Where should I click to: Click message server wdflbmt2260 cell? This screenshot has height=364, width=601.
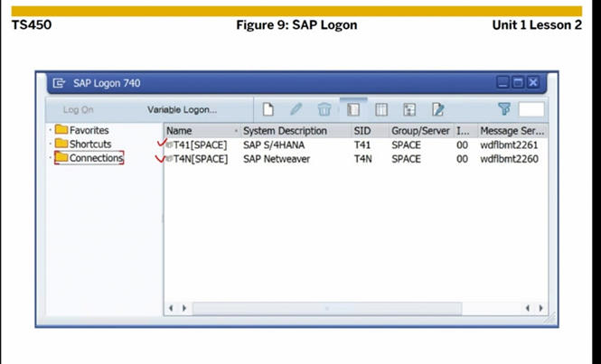[x=509, y=159]
